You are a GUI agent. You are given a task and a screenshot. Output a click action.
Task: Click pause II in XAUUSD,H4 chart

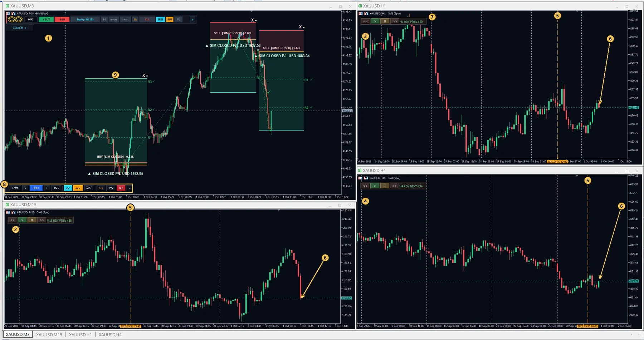[385, 186]
